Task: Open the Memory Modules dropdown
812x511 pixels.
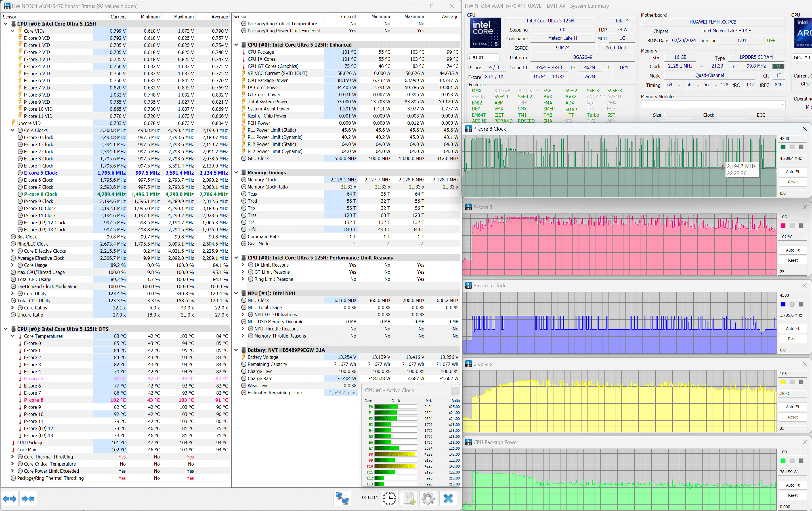Action: click(713, 104)
